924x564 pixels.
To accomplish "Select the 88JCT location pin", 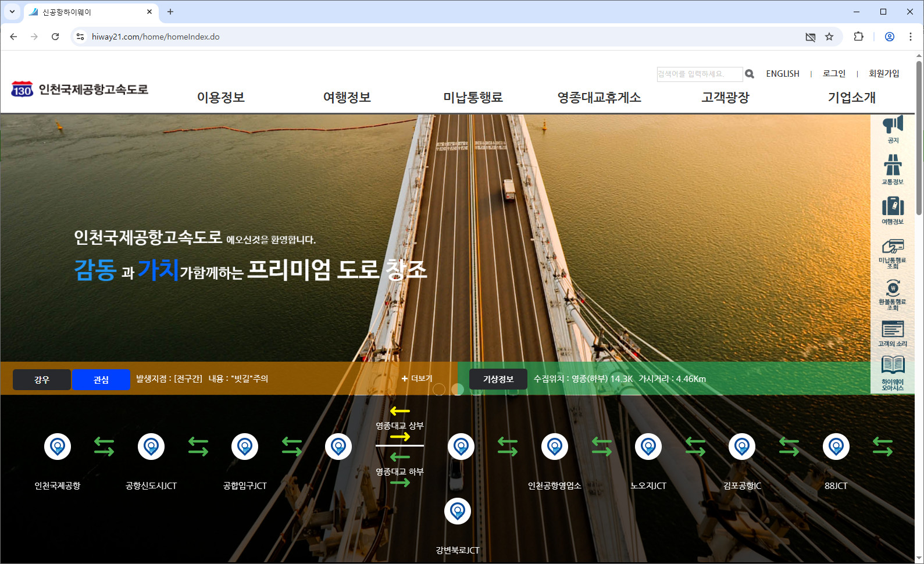I will click(836, 447).
